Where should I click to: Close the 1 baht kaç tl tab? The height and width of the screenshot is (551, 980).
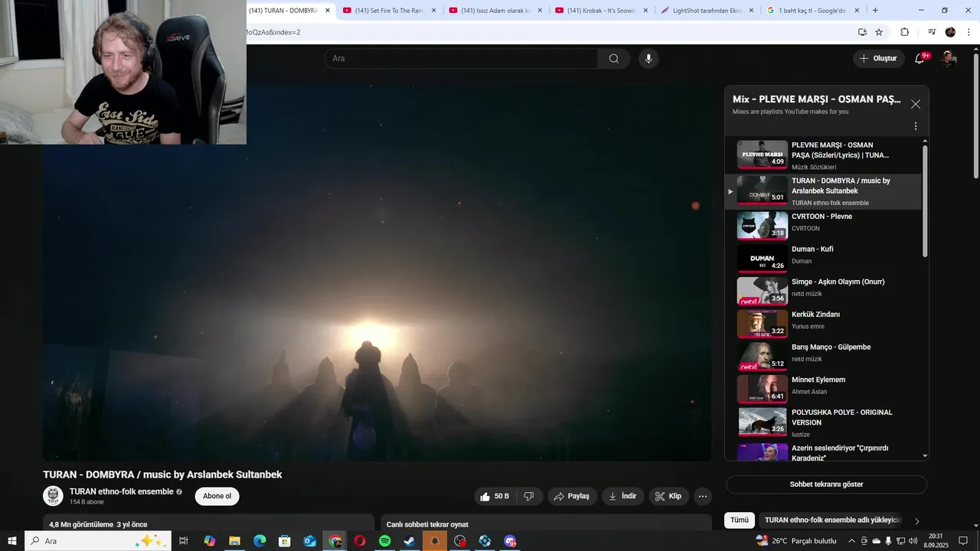[x=857, y=11]
